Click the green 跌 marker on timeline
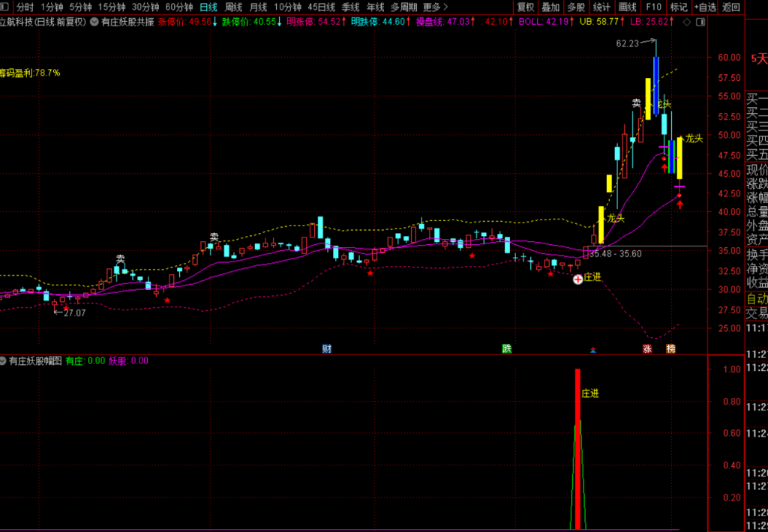 tap(507, 349)
